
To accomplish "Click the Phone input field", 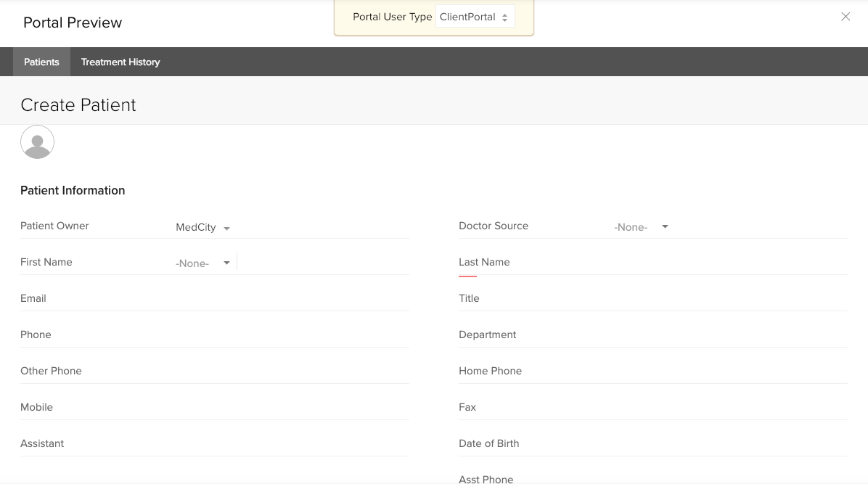I will 290,335.
